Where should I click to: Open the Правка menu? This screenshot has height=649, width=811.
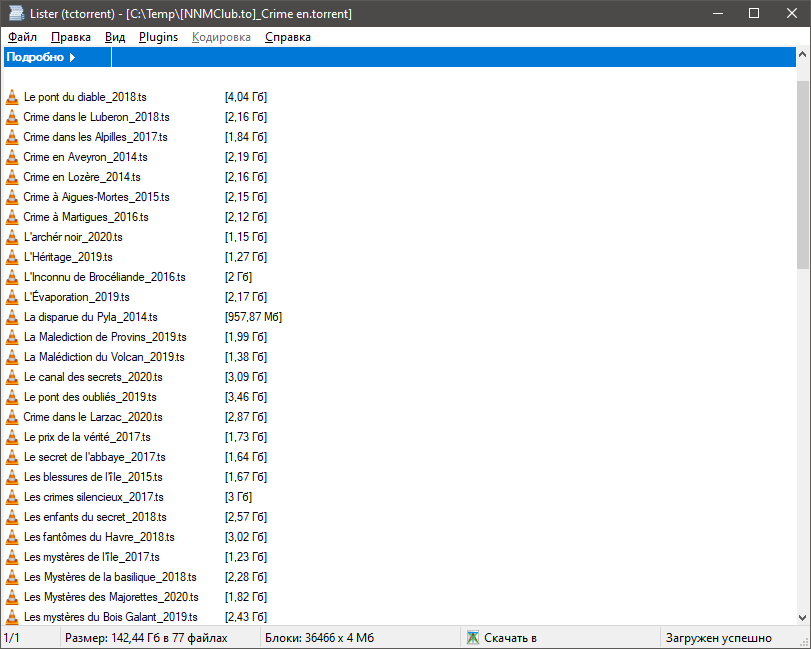(x=71, y=37)
